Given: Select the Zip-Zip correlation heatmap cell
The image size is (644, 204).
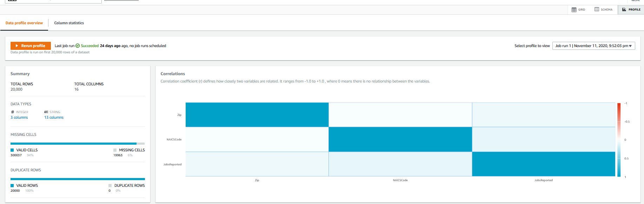Looking at the screenshot, I should coord(257,115).
